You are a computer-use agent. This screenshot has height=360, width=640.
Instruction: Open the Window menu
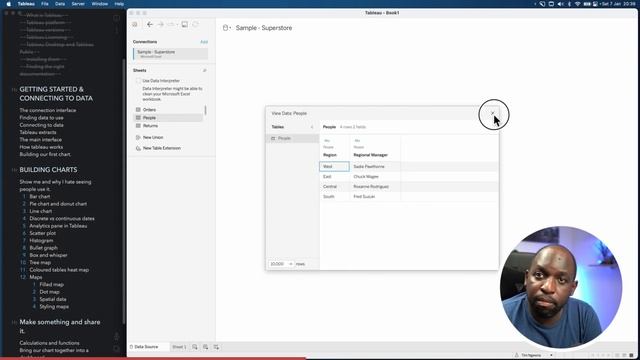click(100, 4)
